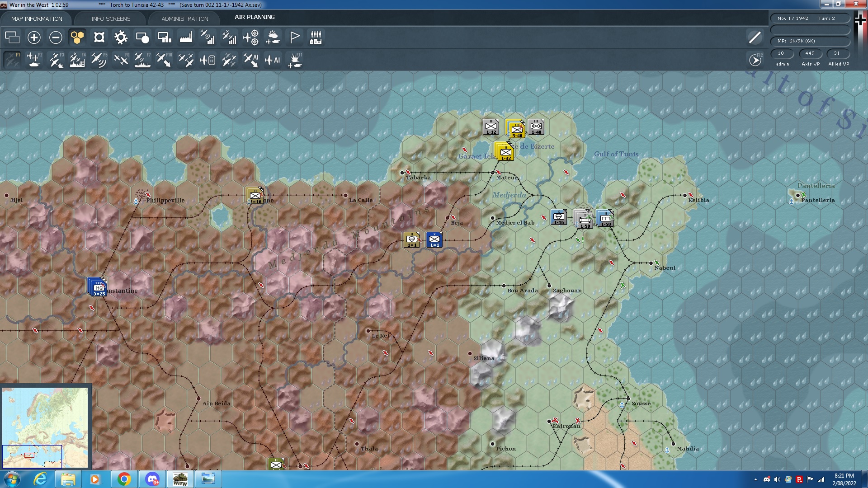The height and width of the screenshot is (488, 868).
Task: Toggle the hex grid display
Action: click(x=77, y=38)
